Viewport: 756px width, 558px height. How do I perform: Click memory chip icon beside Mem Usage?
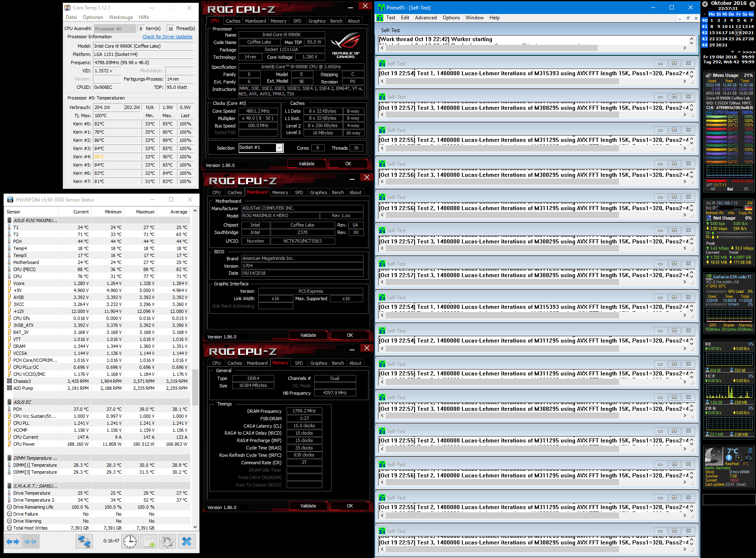tap(708, 76)
